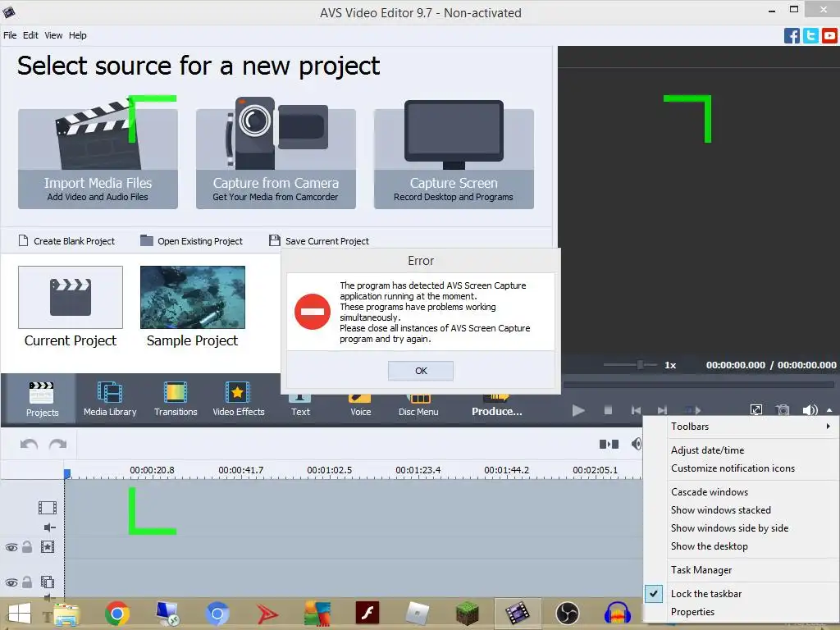Click the blue timeline playhead marker
Image resolution: width=840 pixels, height=630 pixels.
[x=67, y=473]
